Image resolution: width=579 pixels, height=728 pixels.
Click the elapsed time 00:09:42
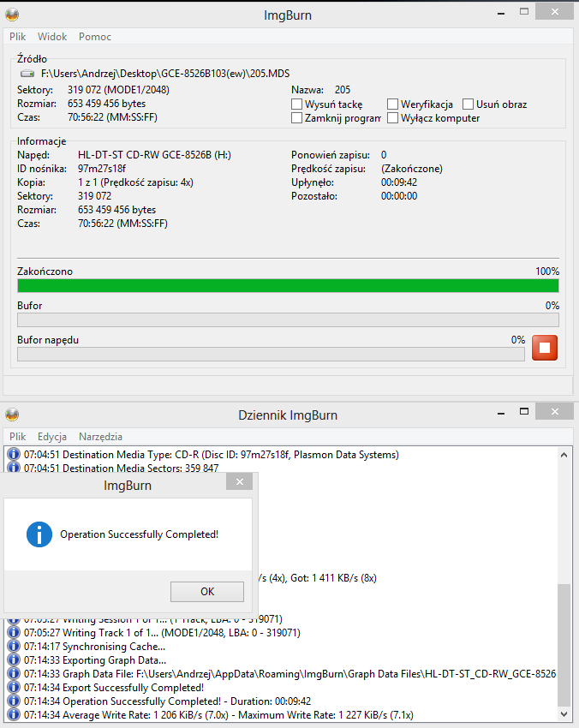[x=399, y=182]
